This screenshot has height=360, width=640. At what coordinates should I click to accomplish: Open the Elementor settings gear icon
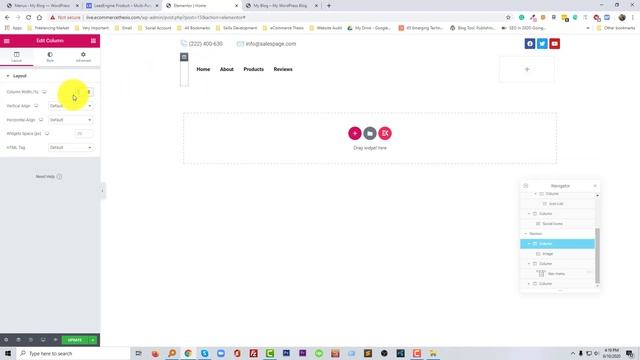[6, 340]
